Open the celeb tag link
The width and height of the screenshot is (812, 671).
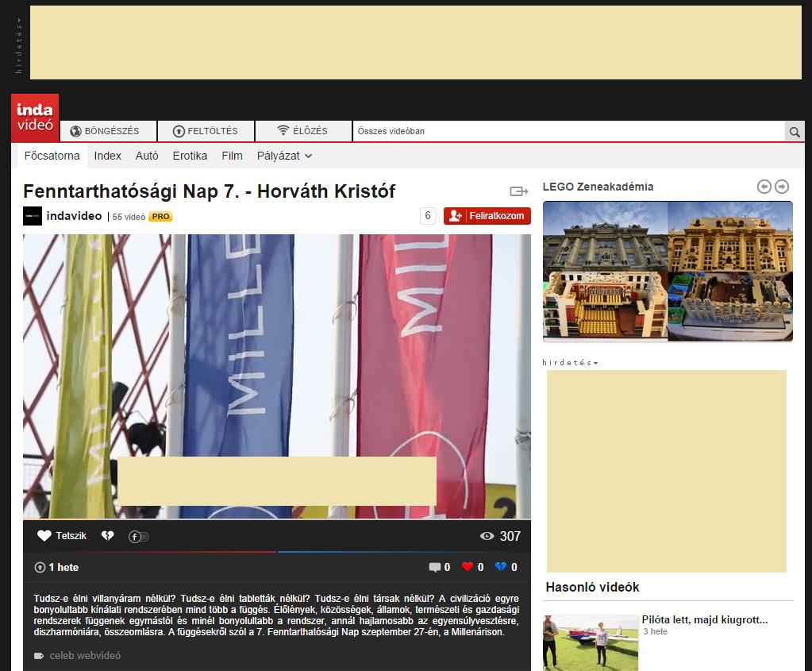[x=61, y=656]
